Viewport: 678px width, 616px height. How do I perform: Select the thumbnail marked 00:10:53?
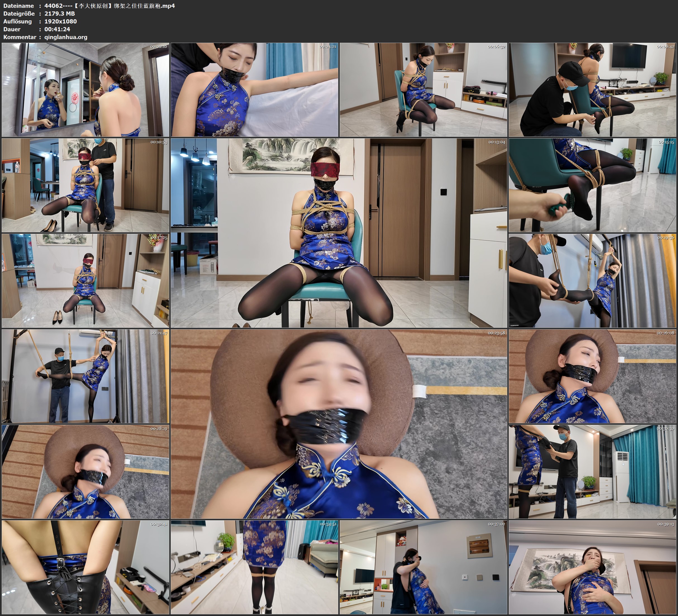coord(85,185)
